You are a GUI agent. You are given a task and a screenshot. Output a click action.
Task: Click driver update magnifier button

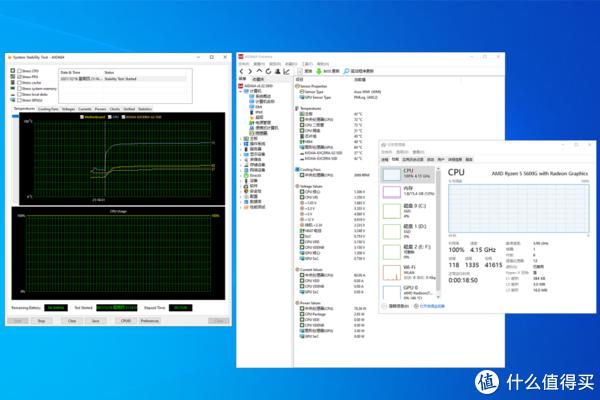pyautogui.click(x=359, y=71)
